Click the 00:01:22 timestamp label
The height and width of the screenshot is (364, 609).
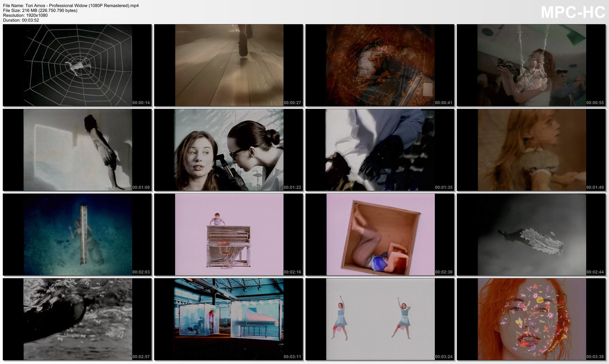tap(293, 187)
